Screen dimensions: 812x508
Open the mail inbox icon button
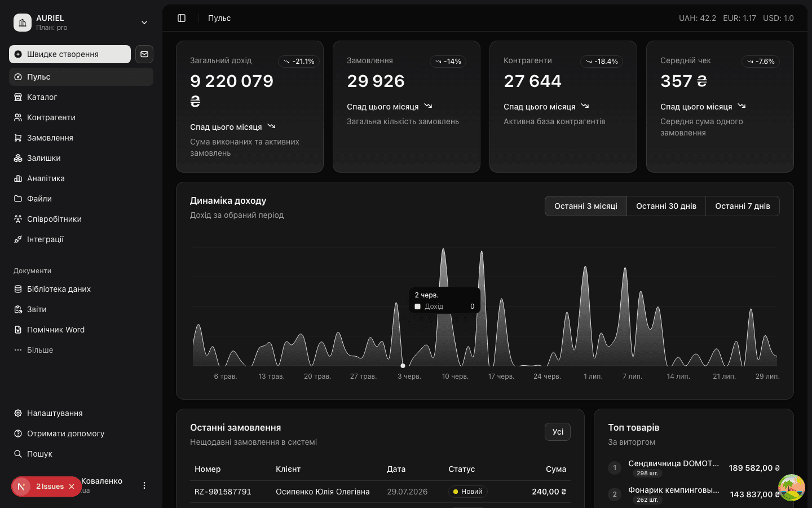144,54
